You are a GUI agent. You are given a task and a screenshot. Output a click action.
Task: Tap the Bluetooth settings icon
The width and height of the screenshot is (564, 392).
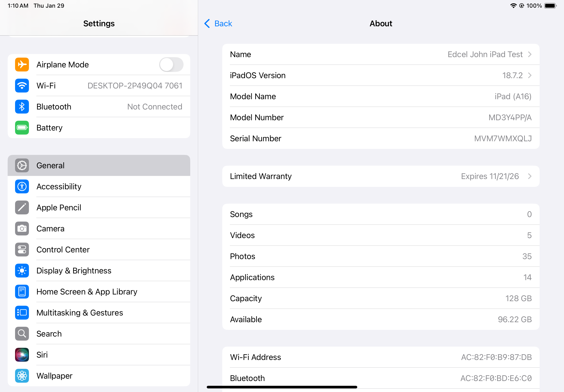(x=22, y=107)
